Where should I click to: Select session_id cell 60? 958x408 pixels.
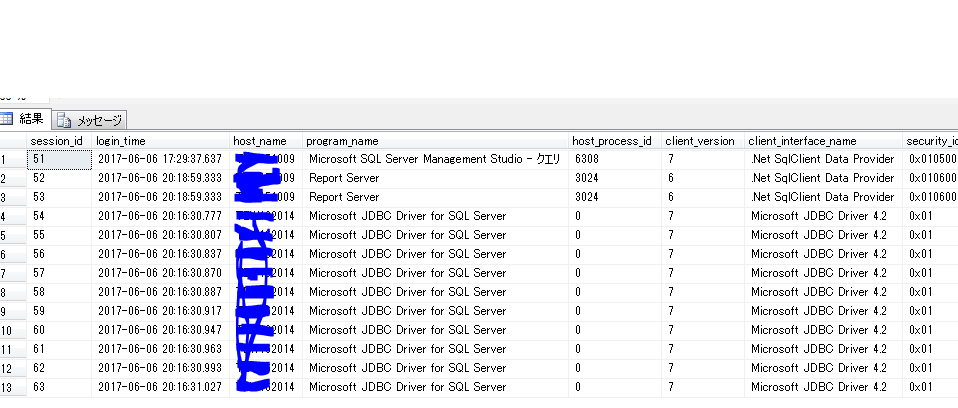[x=59, y=330]
